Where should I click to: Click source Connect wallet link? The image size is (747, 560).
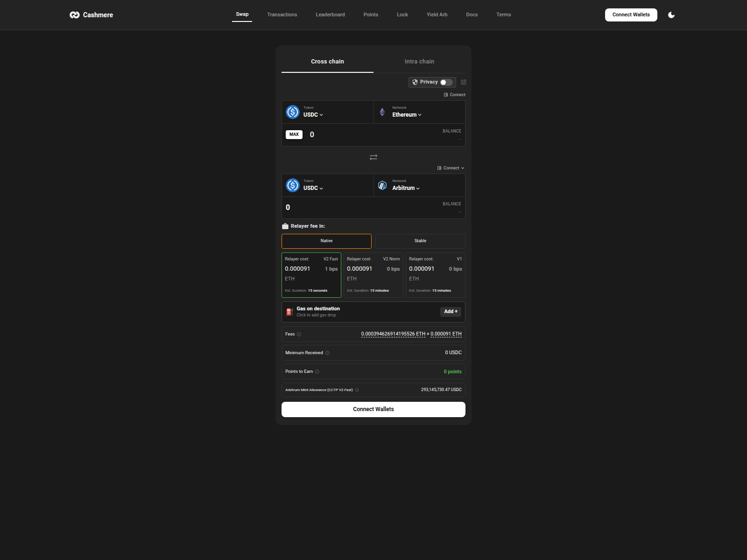(x=455, y=95)
